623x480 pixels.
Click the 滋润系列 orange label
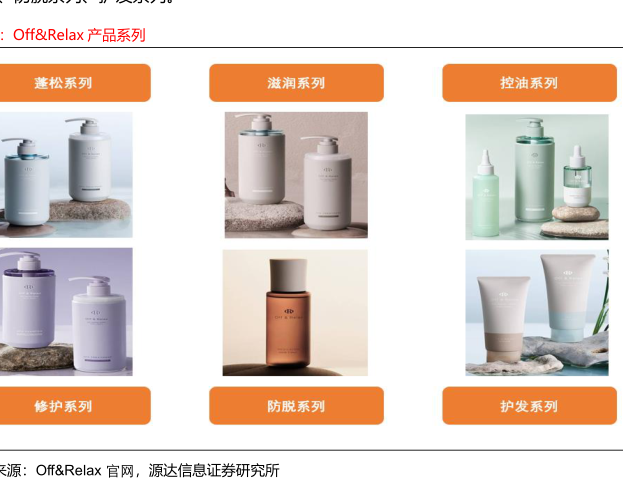click(x=296, y=83)
